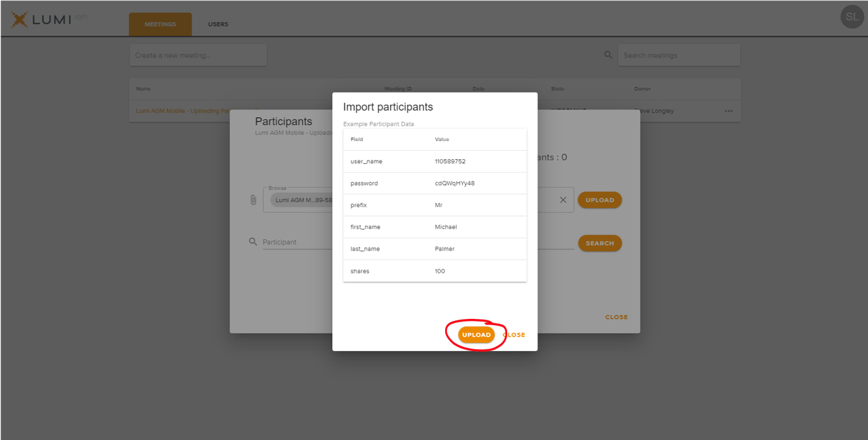Select the value Palmer
868x440 pixels.
[445, 249]
